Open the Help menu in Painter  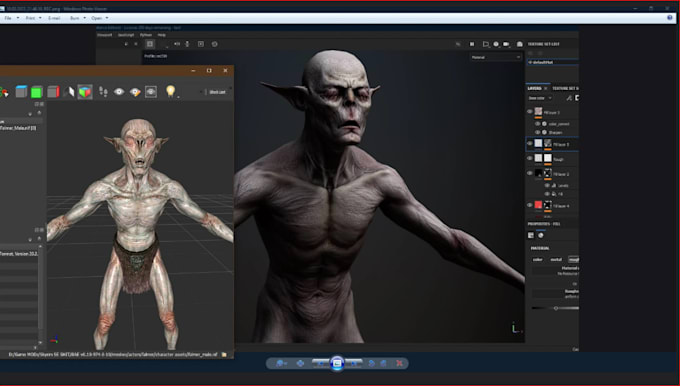point(161,35)
